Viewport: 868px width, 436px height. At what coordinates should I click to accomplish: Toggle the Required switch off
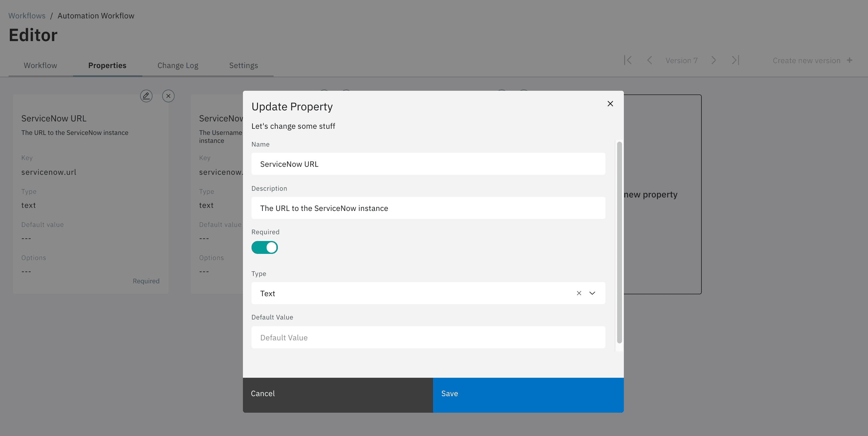264,247
